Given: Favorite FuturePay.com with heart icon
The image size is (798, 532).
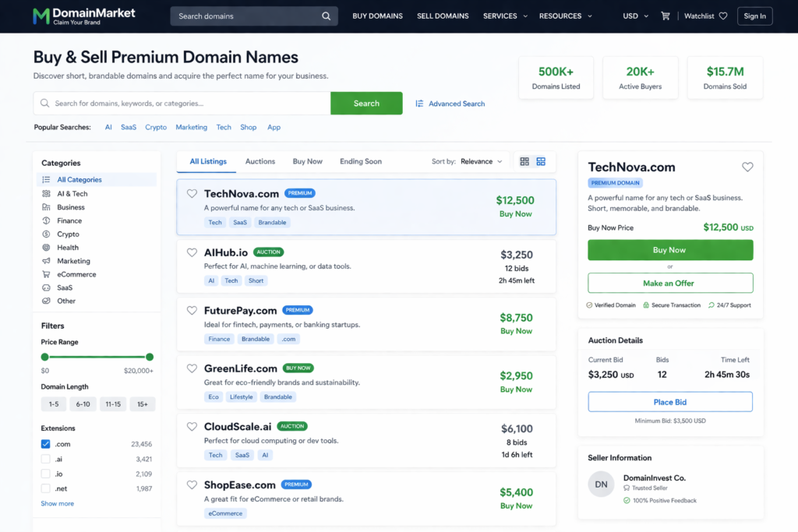Looking at the screenshot, I should [x=192, y=310].
